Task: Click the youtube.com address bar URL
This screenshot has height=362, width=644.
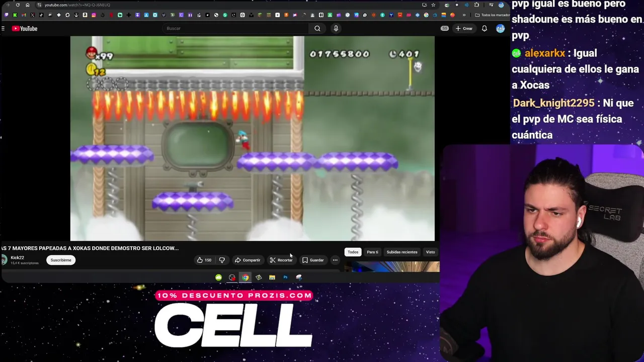Action: (x=77, y=5)
